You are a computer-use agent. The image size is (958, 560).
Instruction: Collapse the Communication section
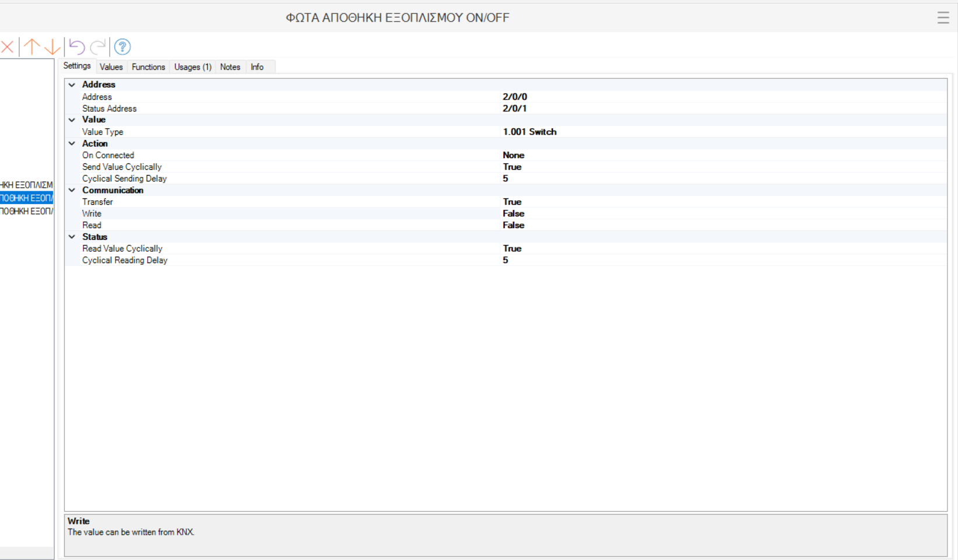coord(72,190)
